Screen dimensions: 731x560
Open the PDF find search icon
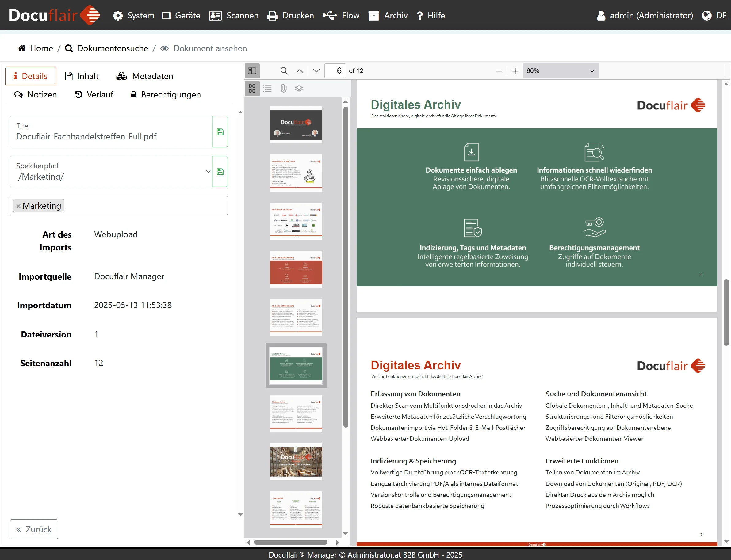(284, 71)
